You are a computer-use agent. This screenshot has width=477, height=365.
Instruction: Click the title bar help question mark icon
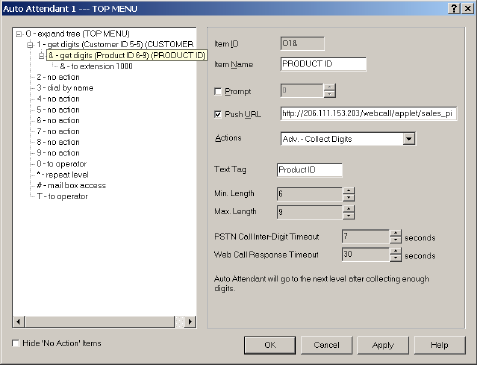454,8
